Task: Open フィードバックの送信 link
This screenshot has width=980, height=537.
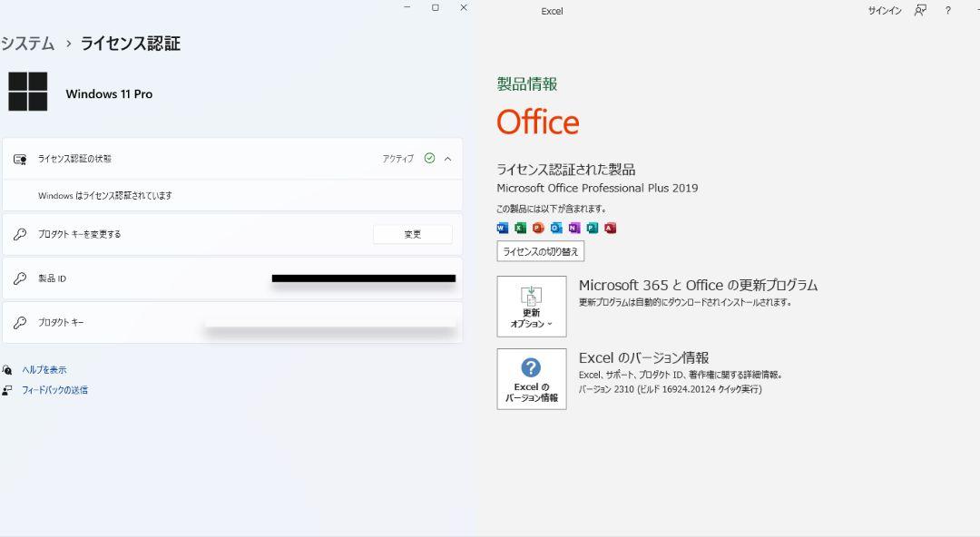Action: [x=55, y=390]
